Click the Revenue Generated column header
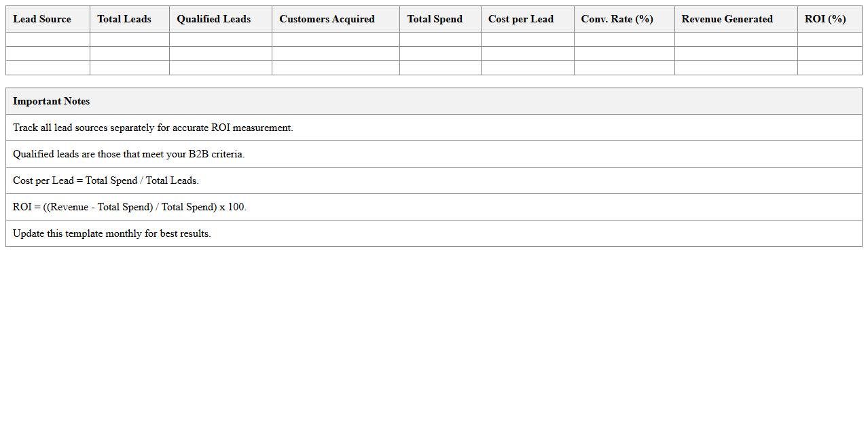Screen dimensions: 868x441 727,19
